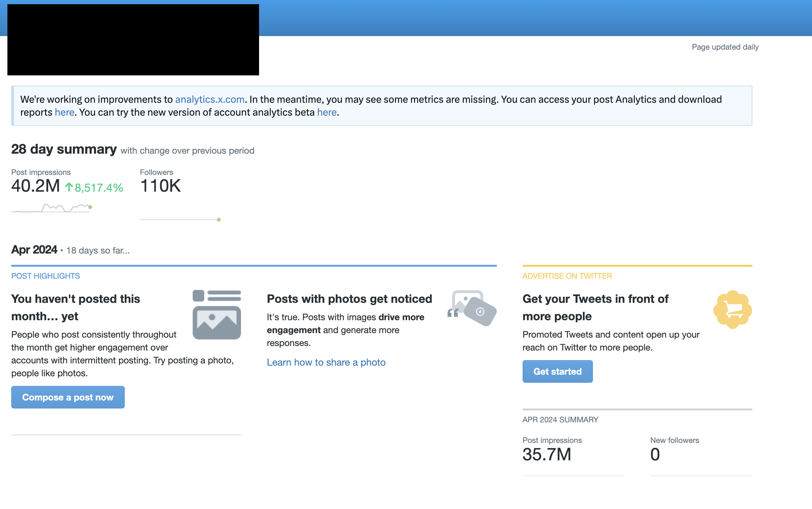
Task: Click the APR 2024 SUMMARY label
Action: [x=560, y=419]
